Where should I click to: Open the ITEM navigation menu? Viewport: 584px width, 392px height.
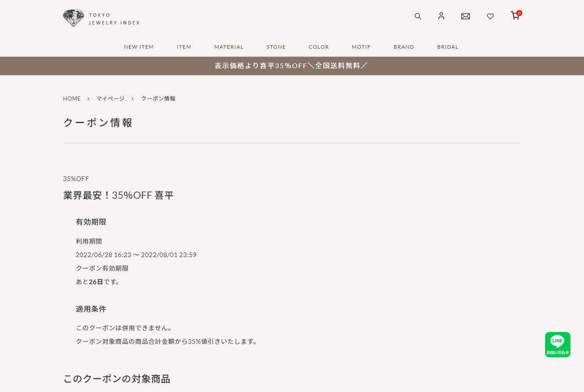click(184, 47)
